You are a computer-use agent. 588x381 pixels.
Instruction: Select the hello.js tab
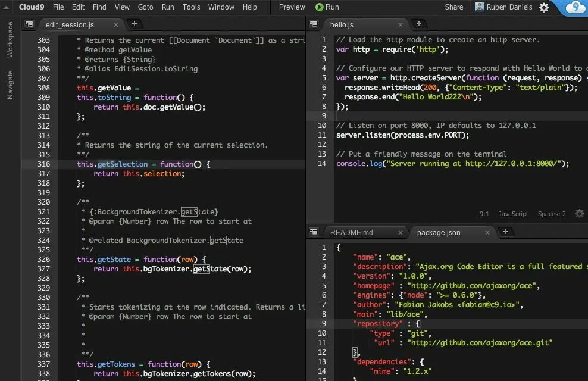tap(342, 25)
